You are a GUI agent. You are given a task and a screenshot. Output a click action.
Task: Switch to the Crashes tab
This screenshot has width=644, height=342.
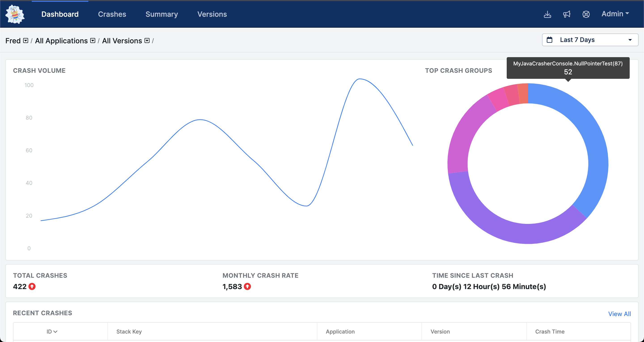tap(112, 14)
